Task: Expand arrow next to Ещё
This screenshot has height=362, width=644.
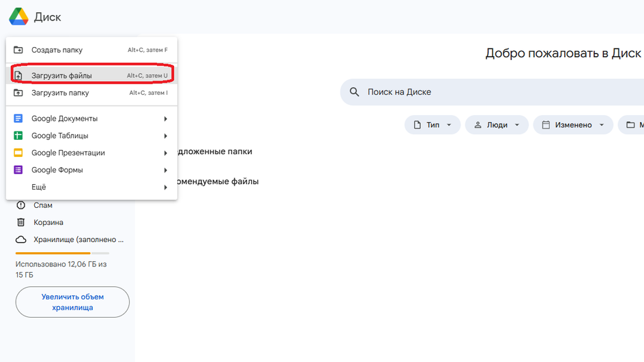Action: pyautogui.click(x=166, y=187)
